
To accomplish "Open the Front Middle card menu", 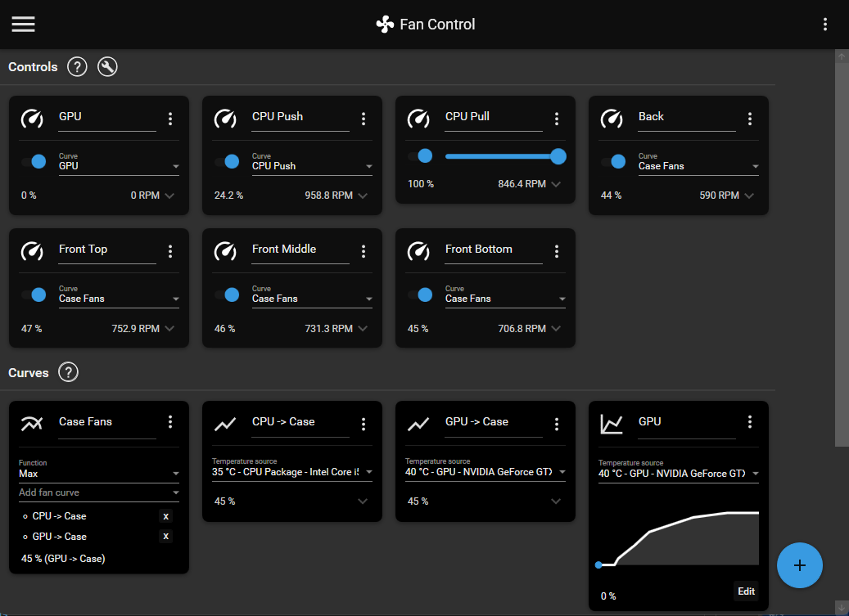I will tap(364, 251).
